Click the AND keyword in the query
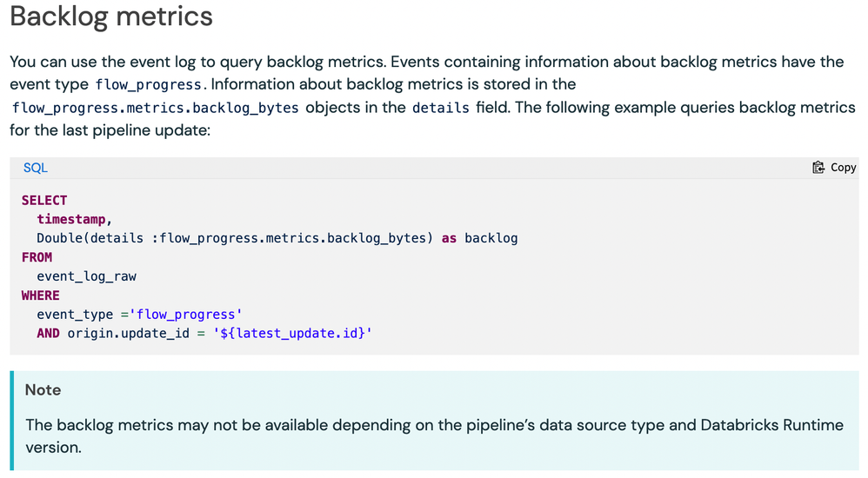Viewport: 868px width, 478px height. 48,334
